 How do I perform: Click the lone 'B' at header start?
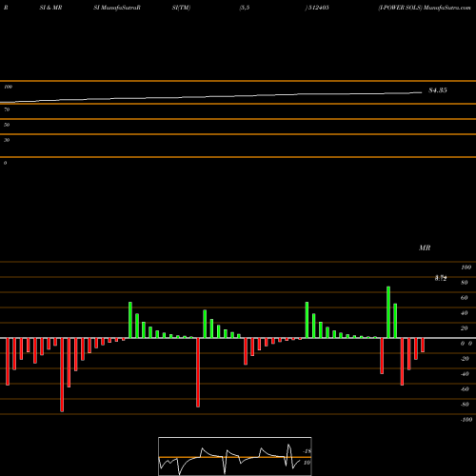click(x=6, y=8)
